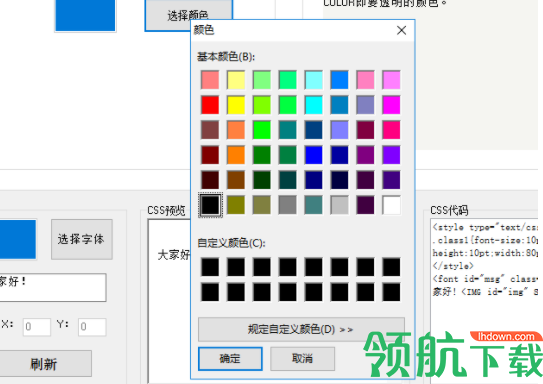Click the 刷新 button
The image size is (543, 384).
pos(44,364)
